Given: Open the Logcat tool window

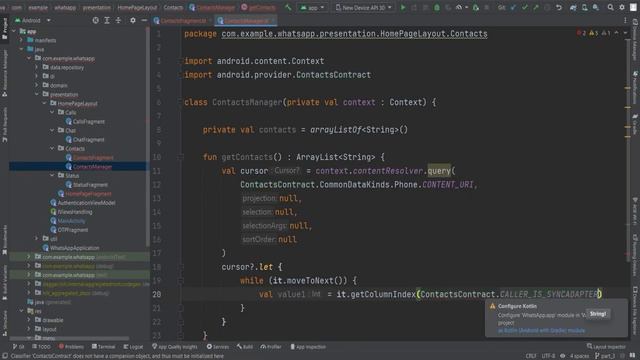Looking at the screenshot, I should [133, 347].
